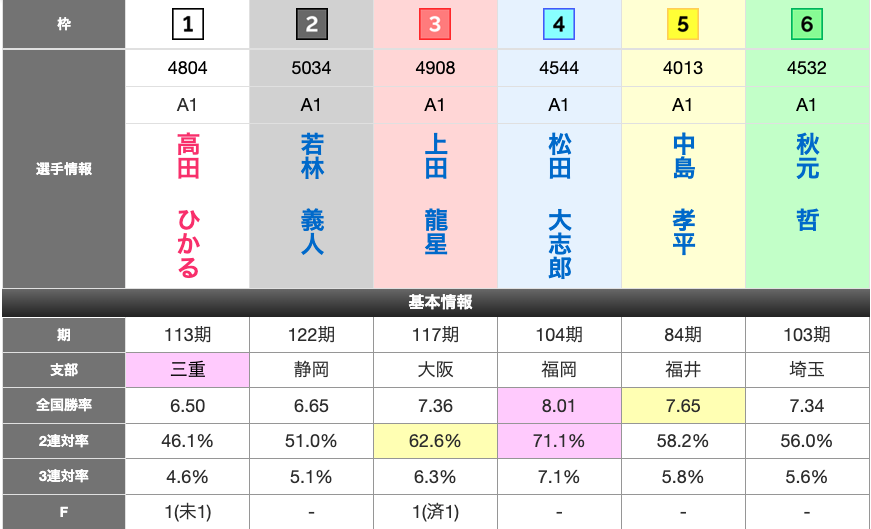Open racer 上田龍星 profile link

pos(435,194)
